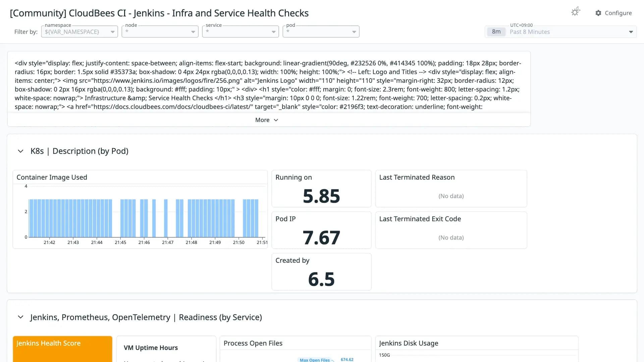Click the 8m time badge
644x362 pixels.
click(496, 32)
